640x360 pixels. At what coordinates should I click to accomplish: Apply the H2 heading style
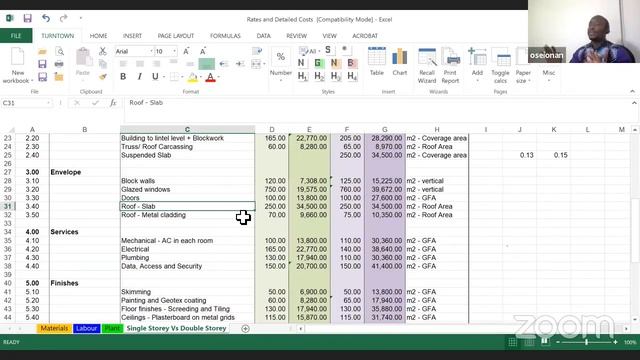point(319,76)
